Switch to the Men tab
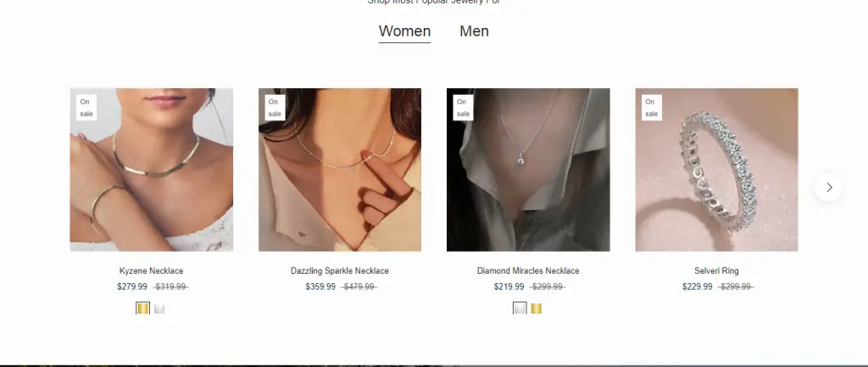This screenshot has height=367, width=868. (474, 31)
